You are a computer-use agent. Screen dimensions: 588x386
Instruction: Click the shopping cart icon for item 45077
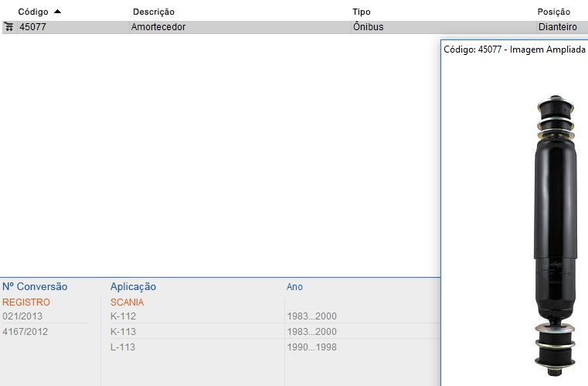click(8, 27)
